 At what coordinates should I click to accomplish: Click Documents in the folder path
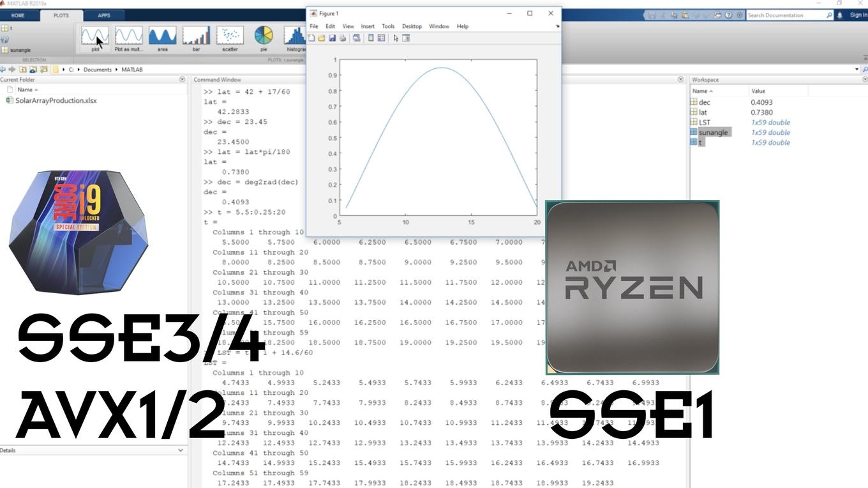coord(98,70)
